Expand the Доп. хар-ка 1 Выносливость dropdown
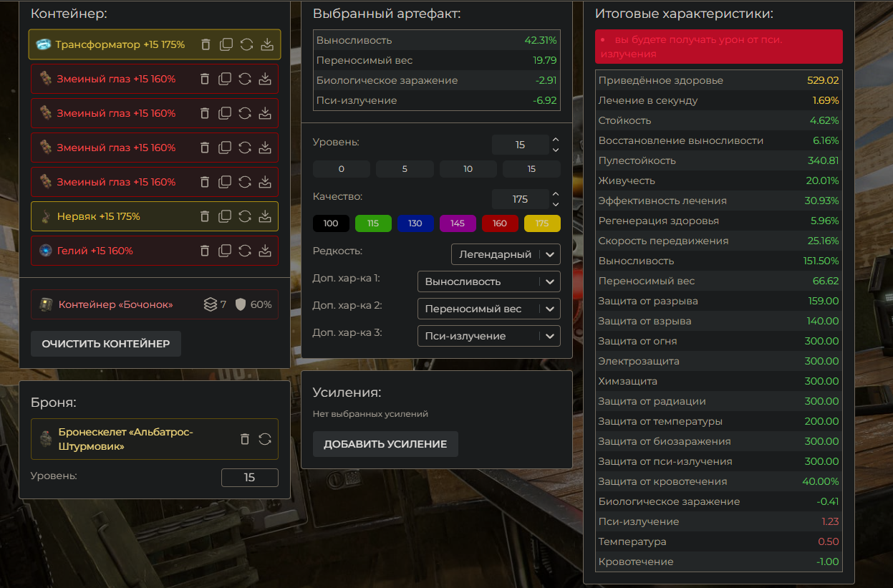Viewport: 893px width, 588px height. click(x=488, y=281)
